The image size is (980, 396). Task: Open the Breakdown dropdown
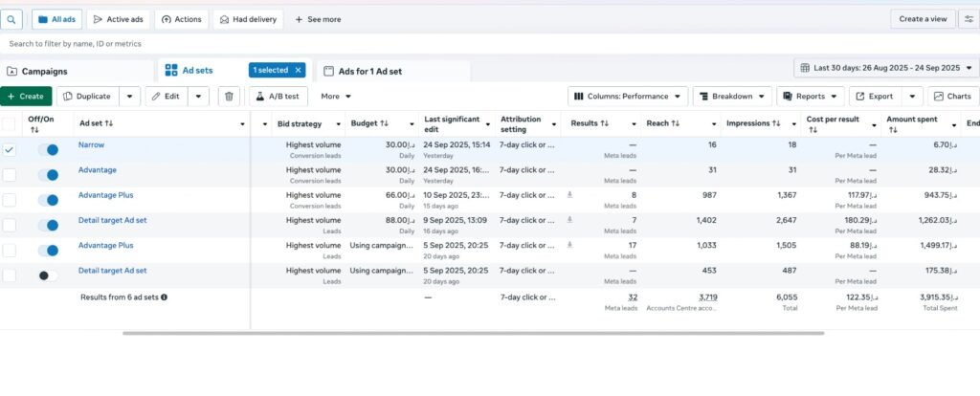(731, 96)
